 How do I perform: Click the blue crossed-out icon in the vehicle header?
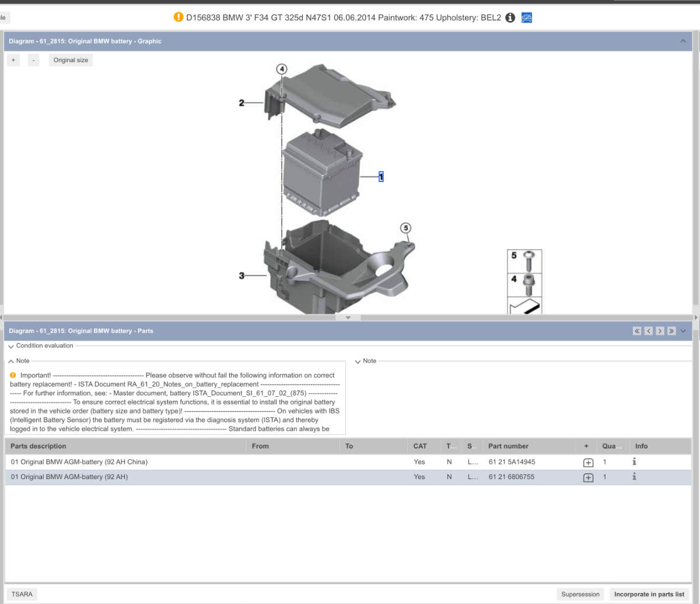tap(526, 18)
